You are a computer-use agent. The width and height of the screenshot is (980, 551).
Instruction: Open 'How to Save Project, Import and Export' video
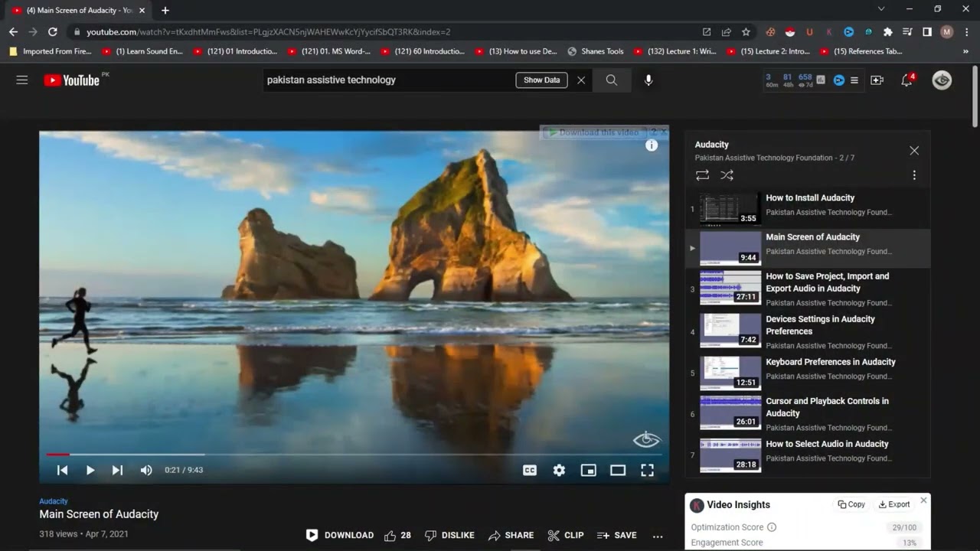(x=808, y=289)
